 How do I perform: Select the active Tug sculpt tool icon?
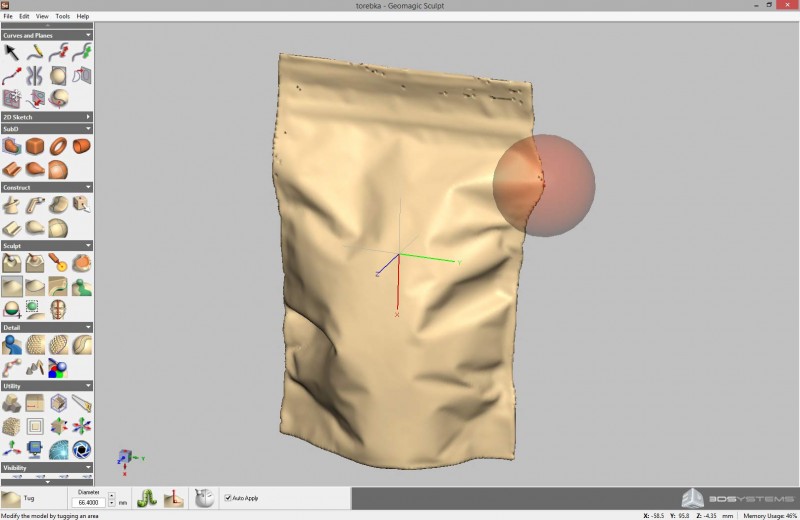click(x=11, y=286)
